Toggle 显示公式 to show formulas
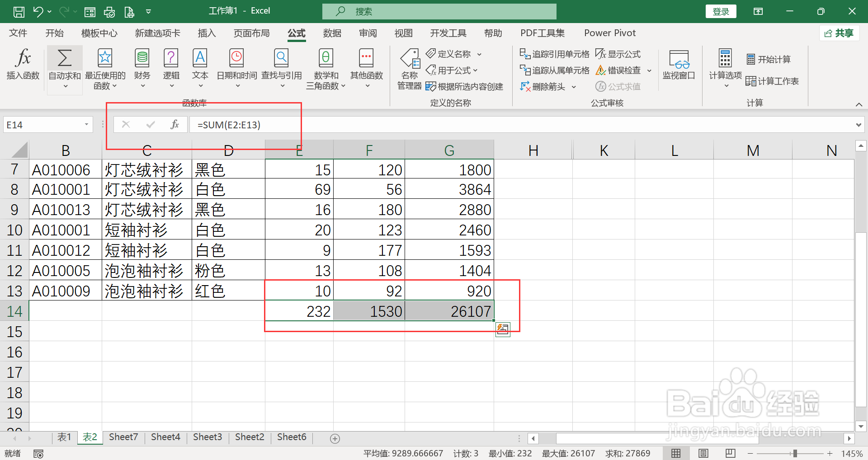This screenshot has width=868, height=460. tap(618, 54)
